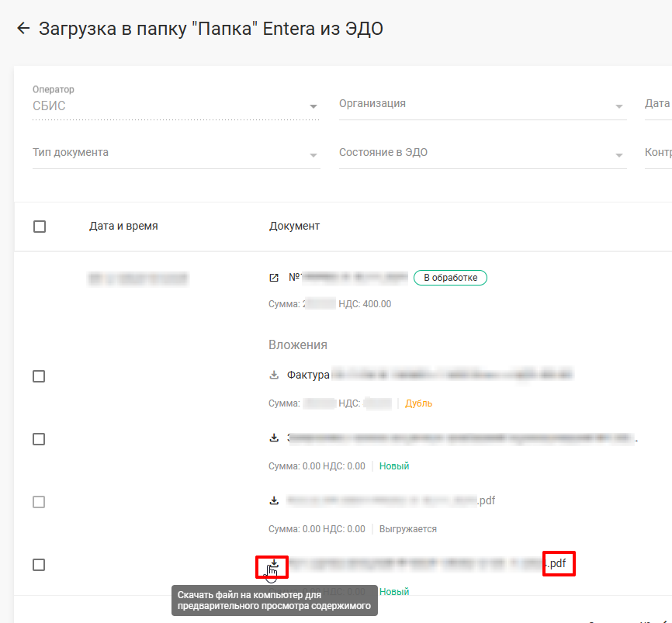The width and height of the screenshot is (672, 623).
Task: Click the page title Загрузка в папку
Action: point(211,29)
